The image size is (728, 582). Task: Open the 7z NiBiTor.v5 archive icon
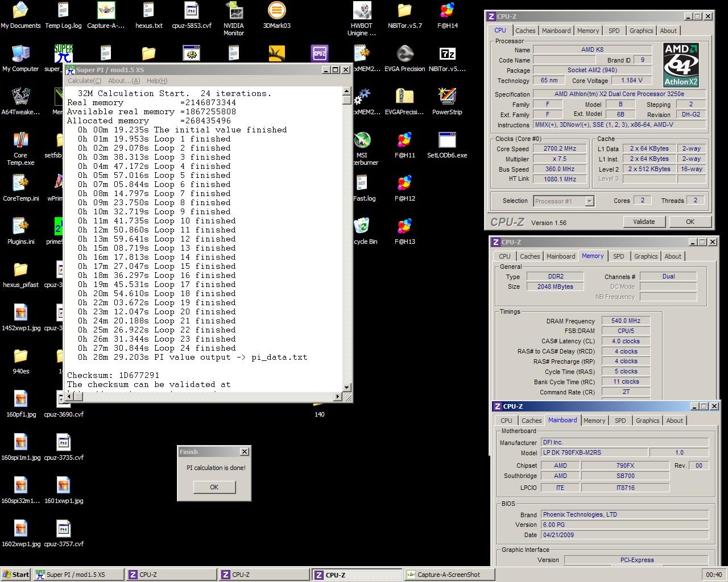tap(448, 59)
